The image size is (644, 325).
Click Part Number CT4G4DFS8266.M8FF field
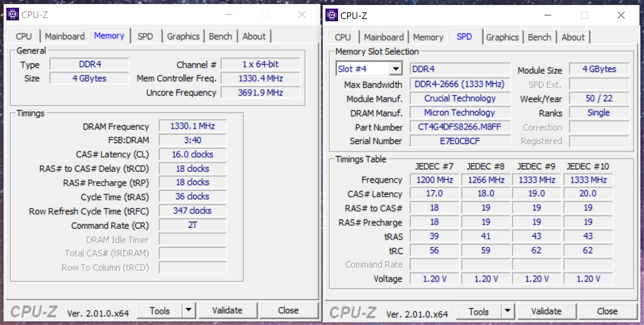pyautogui.click(x=460, y=127)
